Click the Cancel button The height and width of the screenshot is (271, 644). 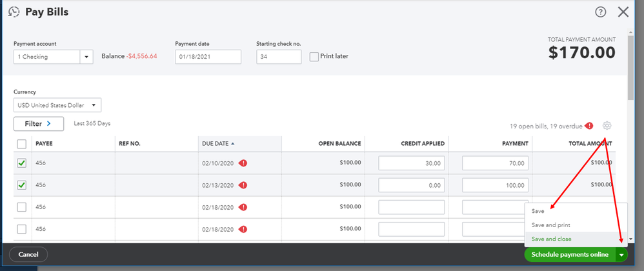click(28, 255)
